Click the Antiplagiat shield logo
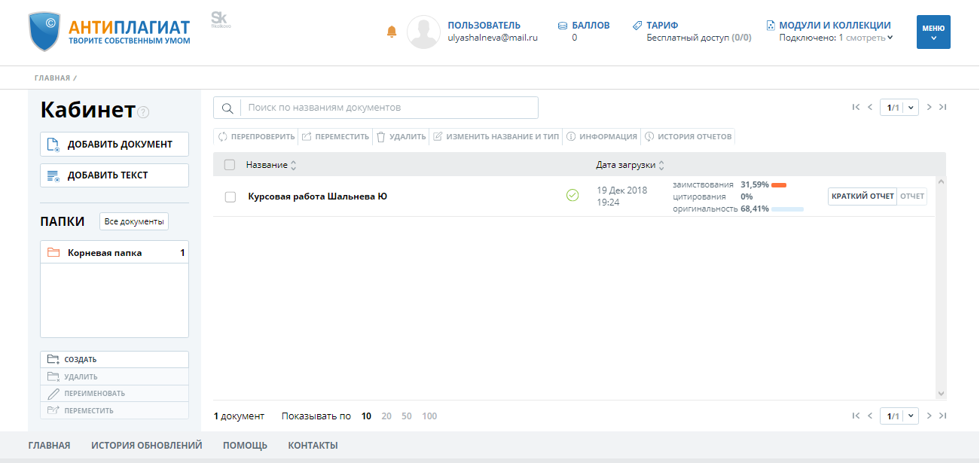 44,31
